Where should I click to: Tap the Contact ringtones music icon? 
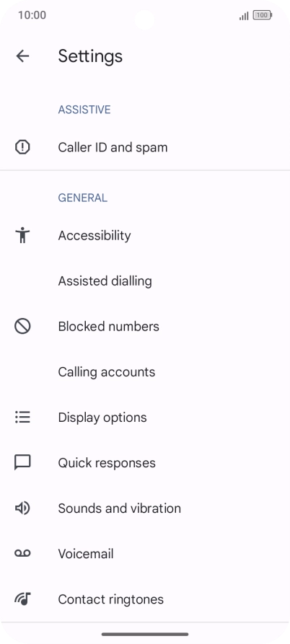click(22, 599)
